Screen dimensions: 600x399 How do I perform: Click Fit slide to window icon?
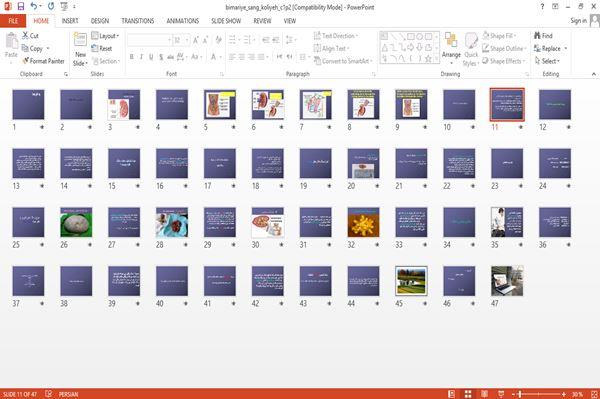point(594,394)
